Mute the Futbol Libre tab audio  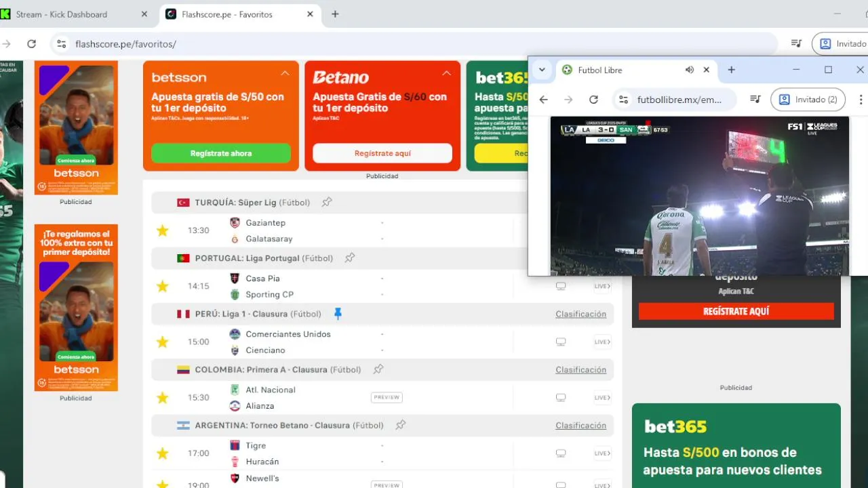[690, 70]
